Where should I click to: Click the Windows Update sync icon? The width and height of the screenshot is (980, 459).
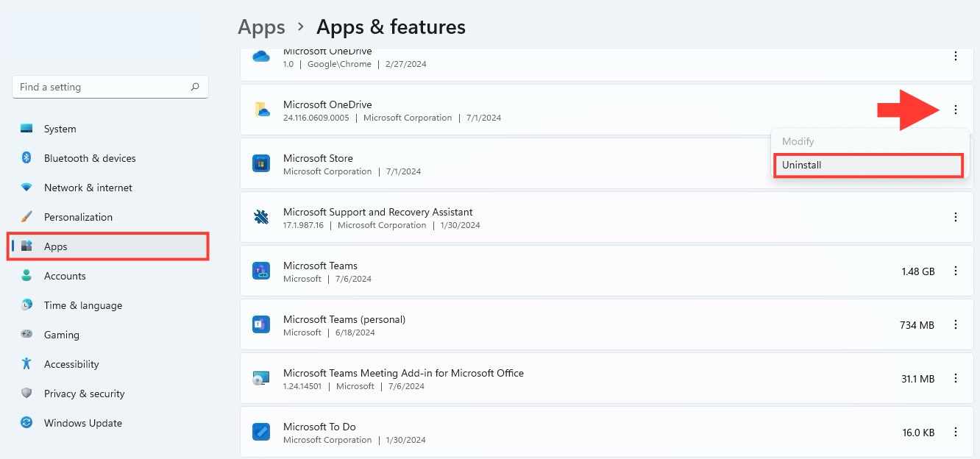26,423
